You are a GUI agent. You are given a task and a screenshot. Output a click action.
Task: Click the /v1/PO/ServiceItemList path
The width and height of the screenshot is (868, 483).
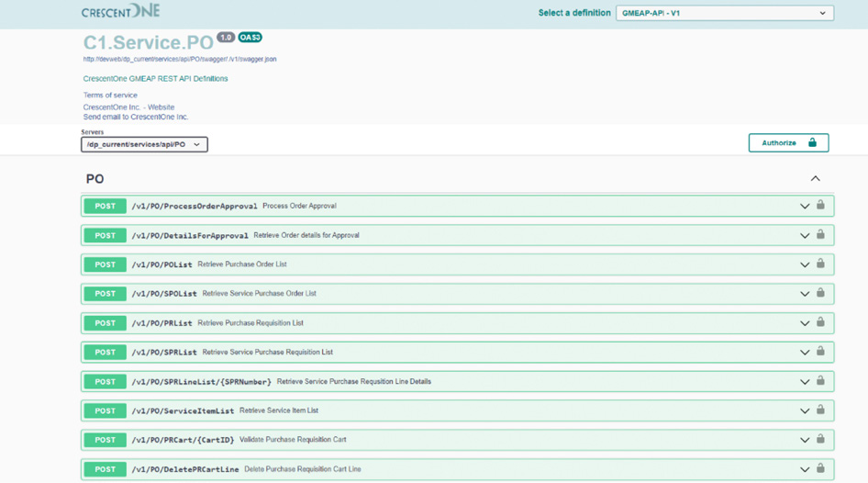click(x=183, y=411)
